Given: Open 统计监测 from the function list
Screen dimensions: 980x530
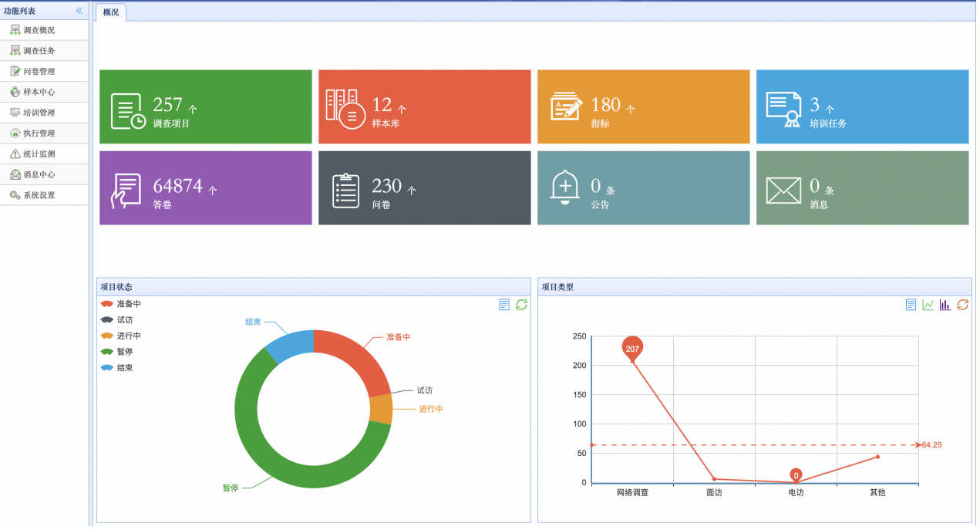Looking at the screenshot, I should point(39,154).
